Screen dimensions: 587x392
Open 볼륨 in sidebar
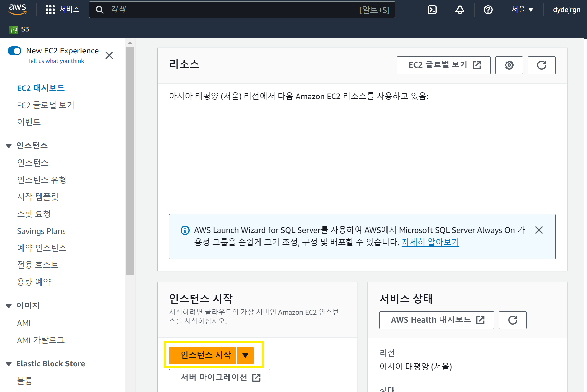tap(25, 381)
